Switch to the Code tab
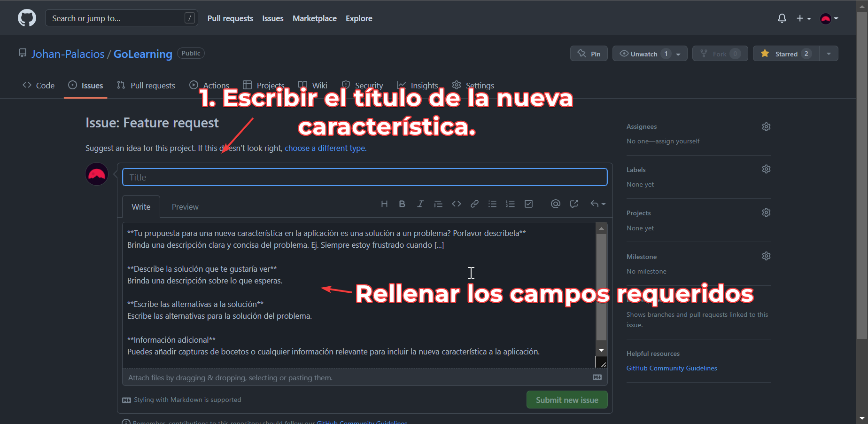Screen dimensions: 868x424 click(39, 86)
